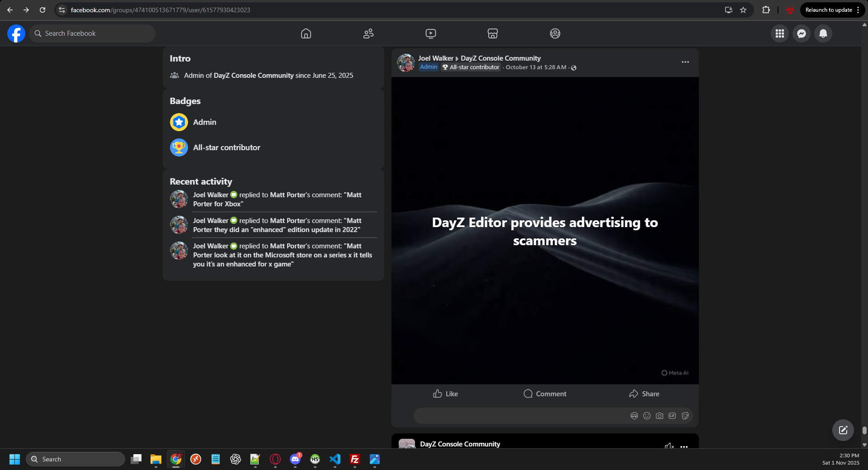Open the taskbar clock and date

click(840, 459)
